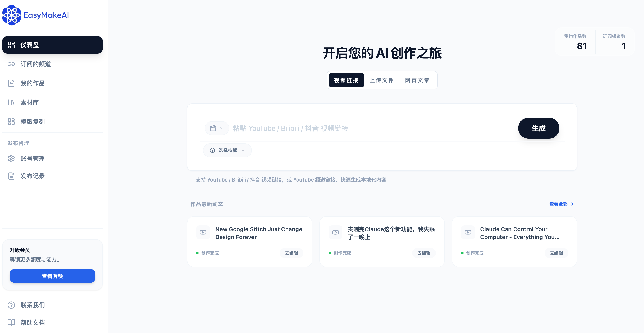The image size is (644, 333).
Task: Click the EasyMakeAI logo
Action: coord(36,15)
